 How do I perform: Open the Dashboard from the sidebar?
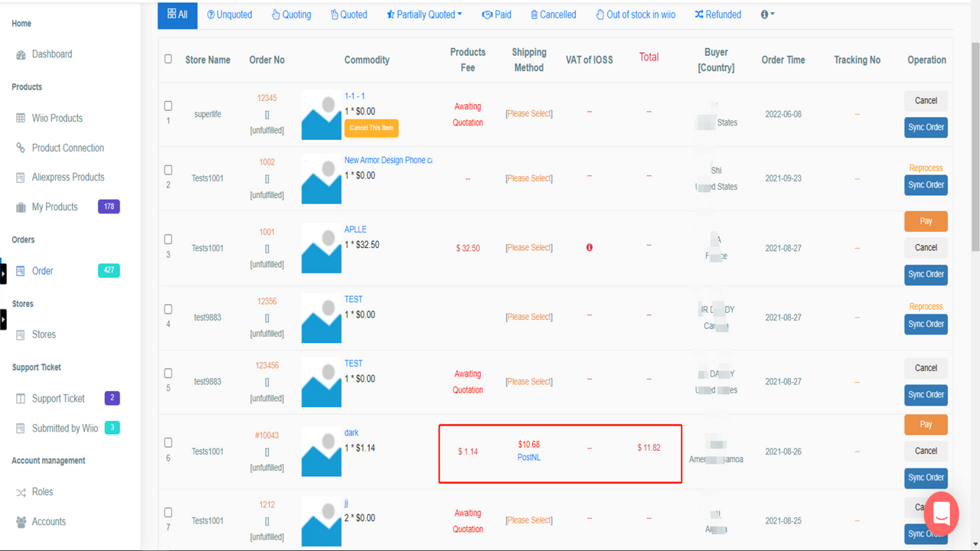pyautogui.click(x=51, y=54)
